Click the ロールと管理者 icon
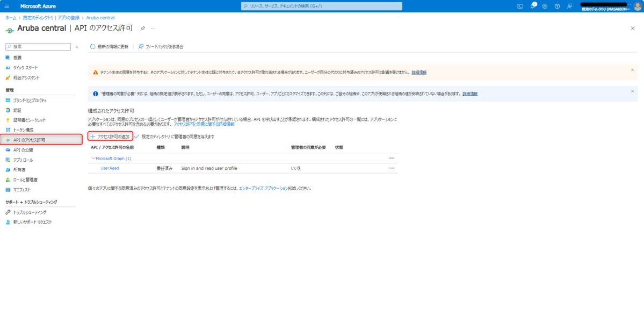Image resolution: width=644 pixels, height=322 pixels. pos(8,180)
